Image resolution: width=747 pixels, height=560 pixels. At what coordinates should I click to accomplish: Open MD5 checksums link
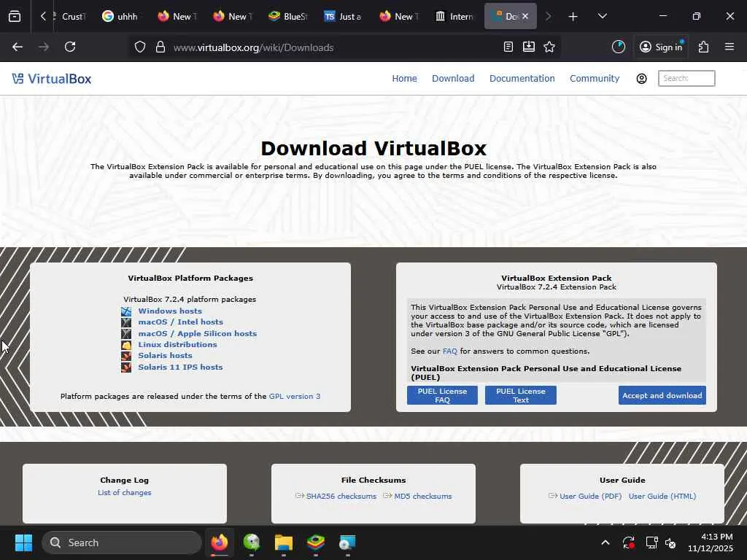point(423,496)
